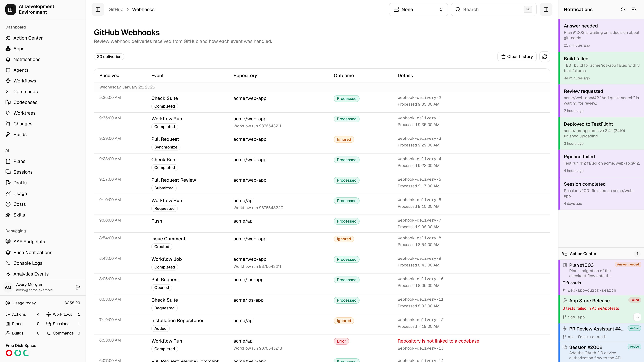
Task: Click the Builds hammer icon
Action: point(8,135)
